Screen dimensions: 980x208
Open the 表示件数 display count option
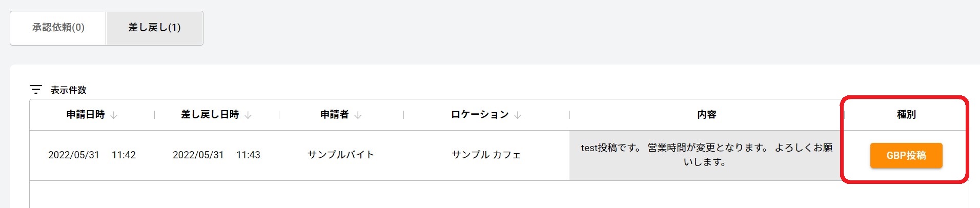[x=68, y=90]
